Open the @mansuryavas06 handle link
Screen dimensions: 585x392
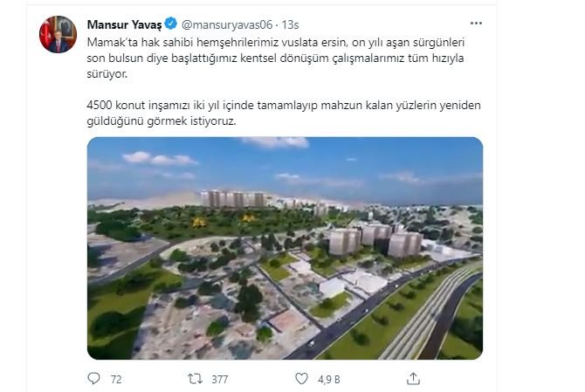click(x=227, y=24)
